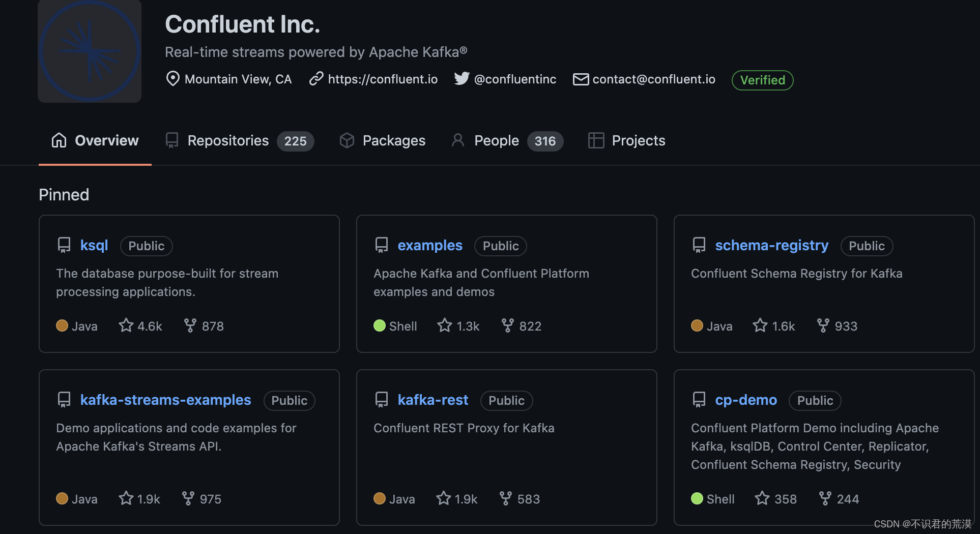Click the star icon on kafka-rest
Viewport: 980px width, 534px height.
click(444, 498)
